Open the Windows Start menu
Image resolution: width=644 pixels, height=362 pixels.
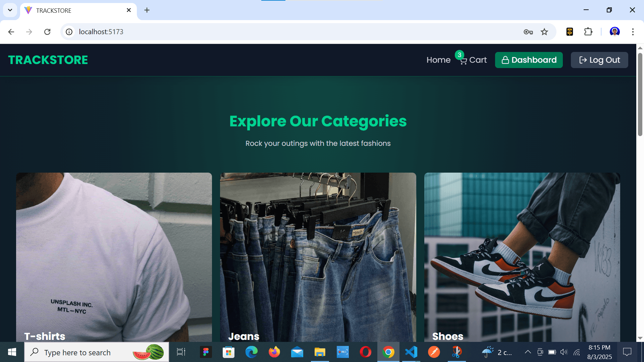coord(12,352)
